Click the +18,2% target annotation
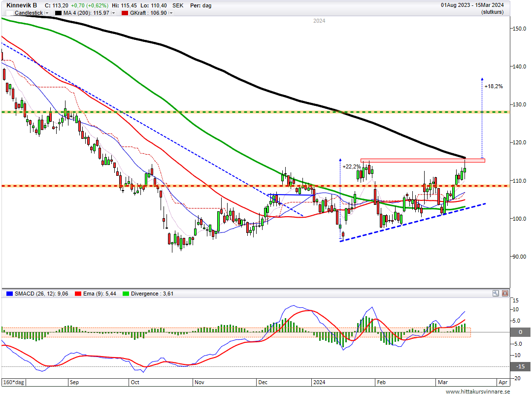The image size is (532, 394). click(x=494, y=87)
